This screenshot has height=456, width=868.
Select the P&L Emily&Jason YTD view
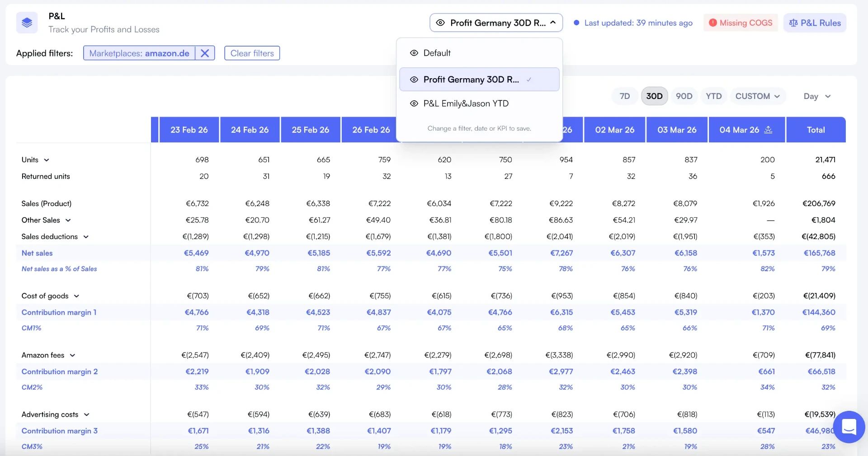479,103
